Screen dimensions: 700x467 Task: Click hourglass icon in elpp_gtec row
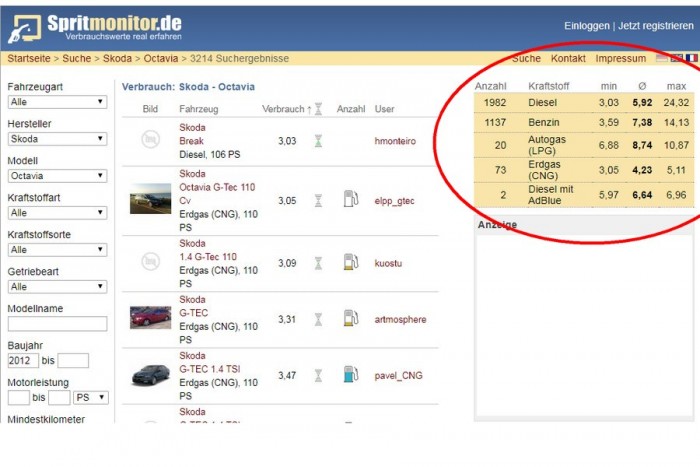pos(318,201)
